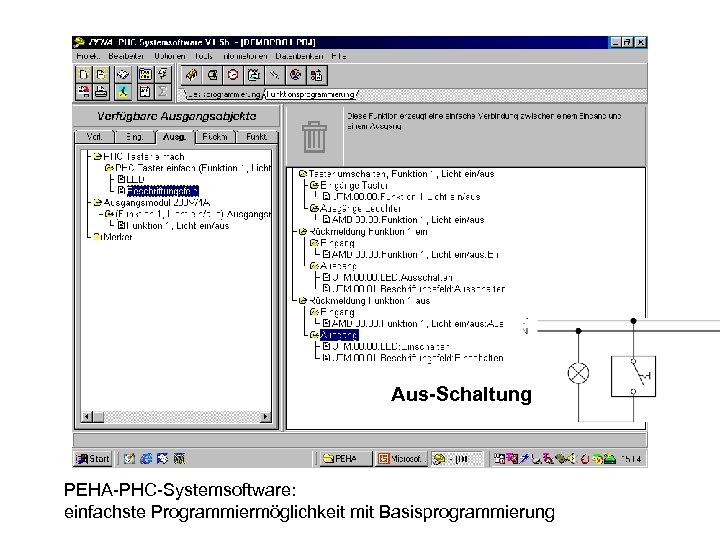Switch to the first tab left of Eing.
This screenshot has width=720, height=540.
click(95, 137)
